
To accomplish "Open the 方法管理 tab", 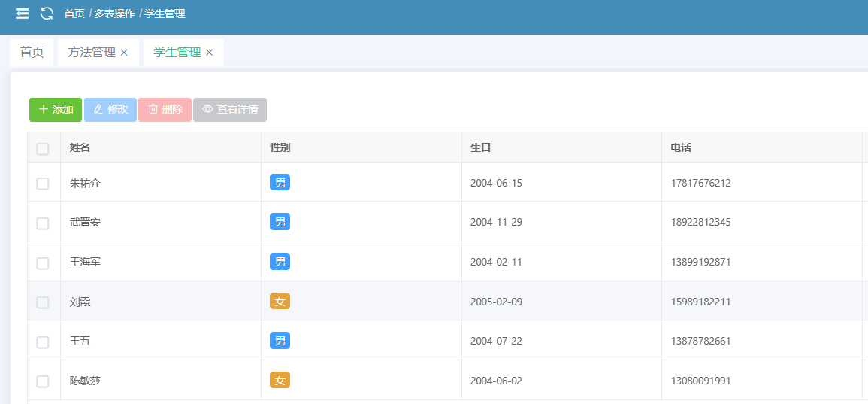I will [92, 53].
